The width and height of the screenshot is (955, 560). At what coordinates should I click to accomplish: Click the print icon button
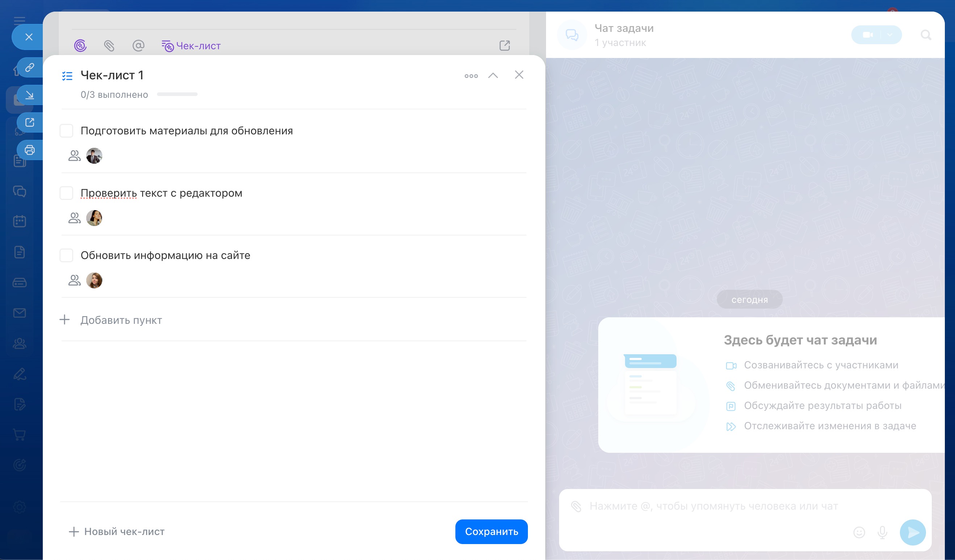click(x=30, y=150)
